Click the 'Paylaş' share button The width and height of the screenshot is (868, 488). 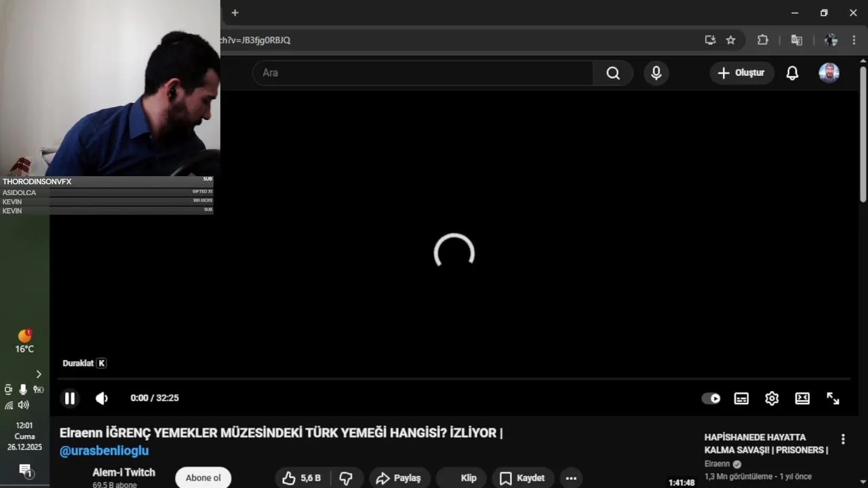[x=399, y=478]
